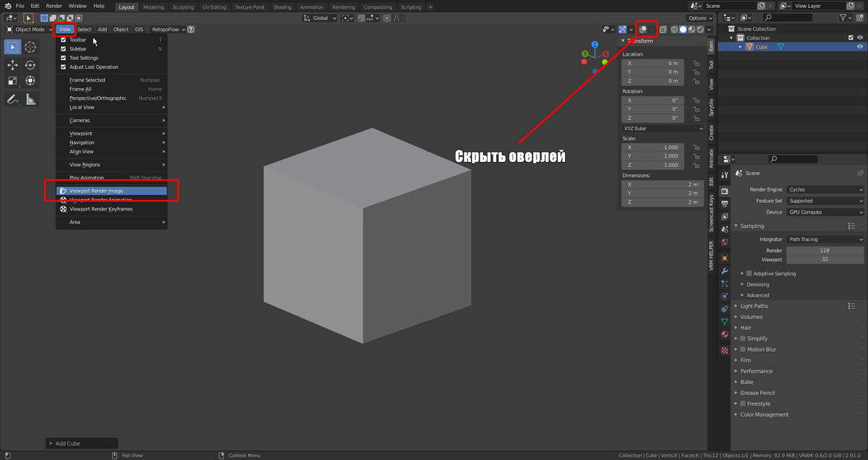Open Global transform orientation dropdown
This screenshot has width=868, height=460.
pyautogui.click(x=319, y=18)
